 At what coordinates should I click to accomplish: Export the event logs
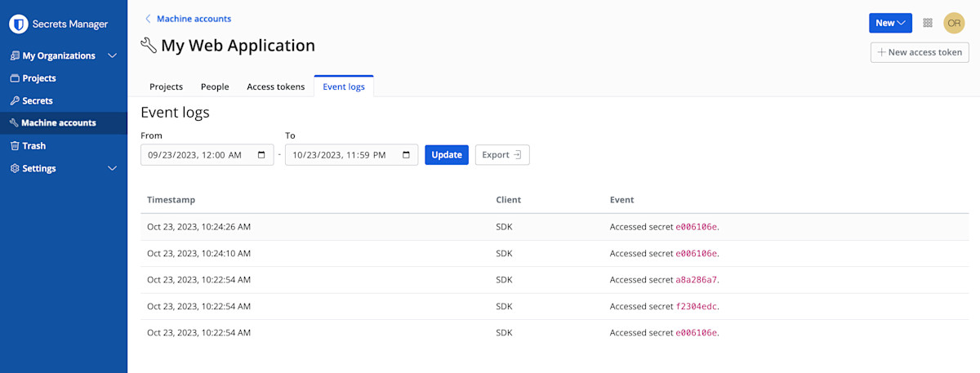click(x=501, y=155)
